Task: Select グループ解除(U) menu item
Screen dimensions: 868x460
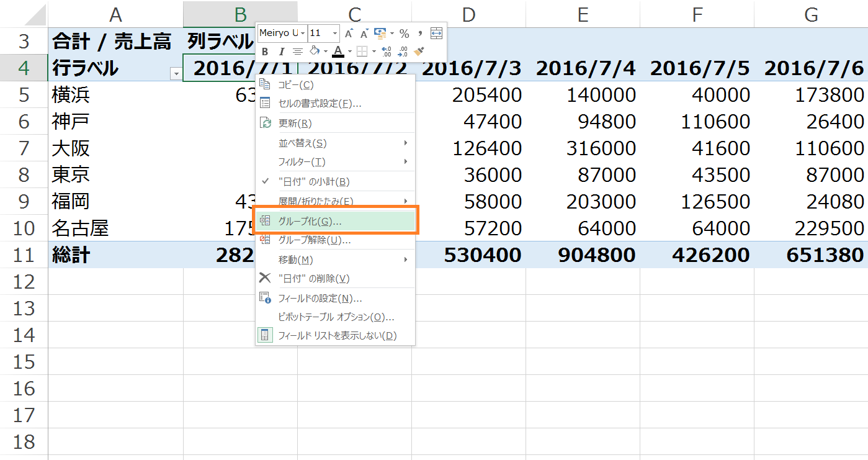Action: [x=335, y=240]
